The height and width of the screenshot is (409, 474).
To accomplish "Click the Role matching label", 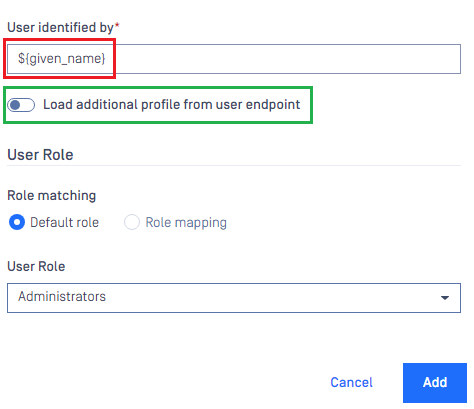I will point(52,196).
